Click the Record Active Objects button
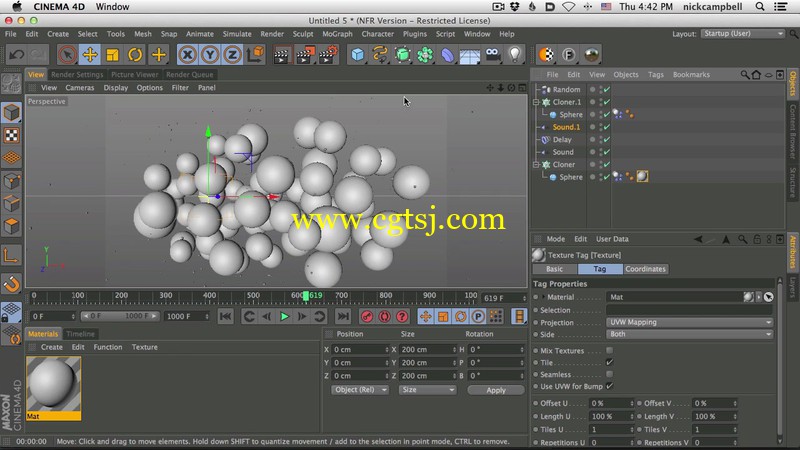 (367, 317)
